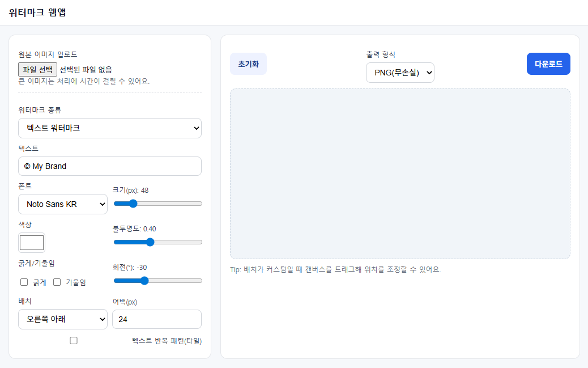The width and height of the screenshot is (588, 368).
Task: Click the empty canvas preview area
Action: pyautogui.click(x=400, y=174)
